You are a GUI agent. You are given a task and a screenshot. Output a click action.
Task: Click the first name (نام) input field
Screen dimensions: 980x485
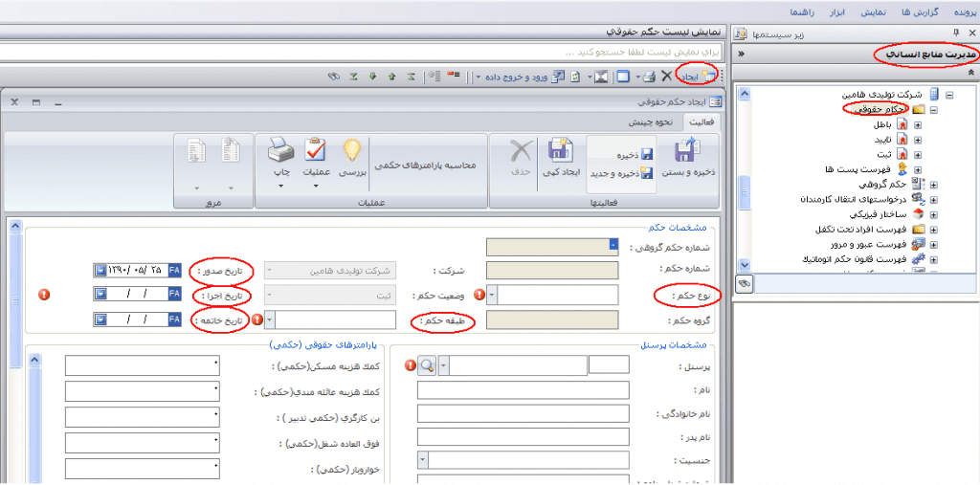click(523, 389)
